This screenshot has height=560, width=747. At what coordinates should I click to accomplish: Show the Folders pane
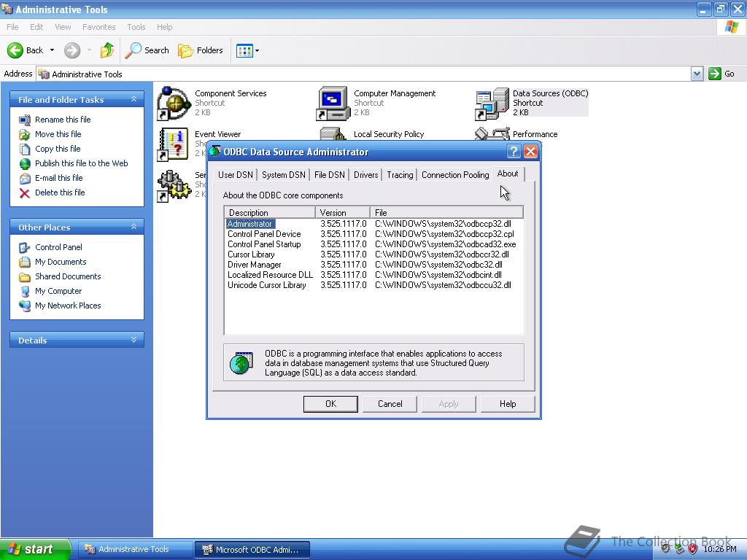[x=200, y=50]
